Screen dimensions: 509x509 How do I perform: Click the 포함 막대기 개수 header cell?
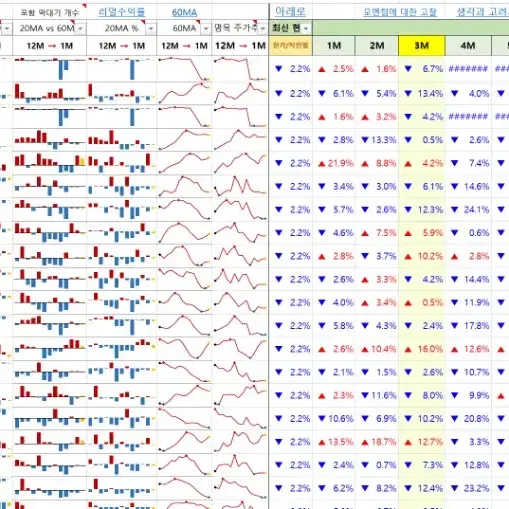[x=50, y=13]
